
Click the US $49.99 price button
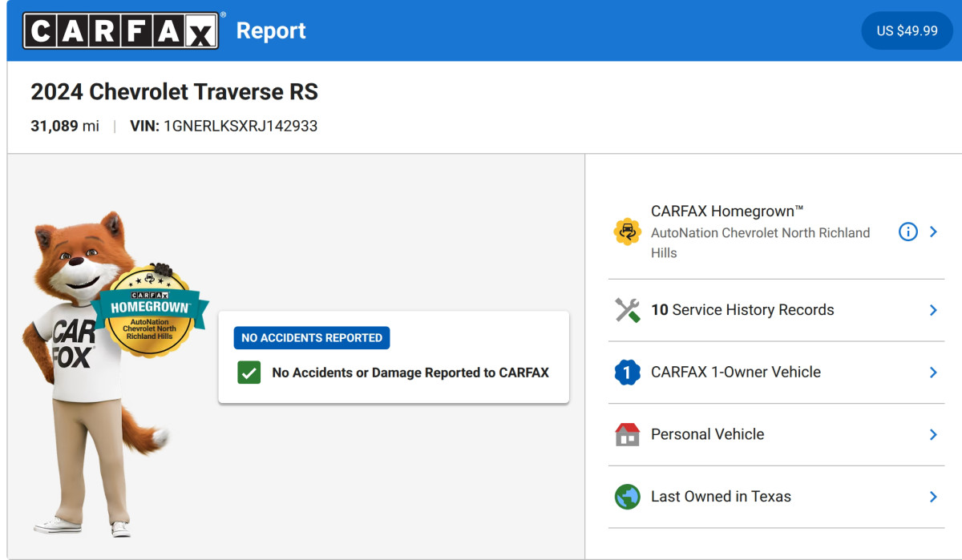(x=907, y=30)
